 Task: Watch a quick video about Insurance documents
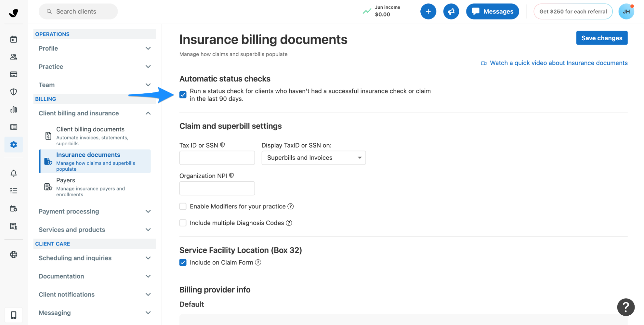(x=558, y=63)
